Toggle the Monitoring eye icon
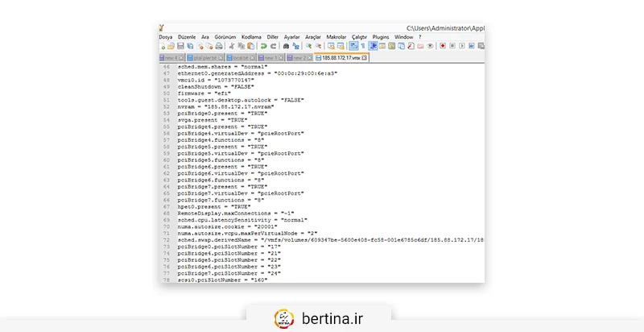 (430, 47)
